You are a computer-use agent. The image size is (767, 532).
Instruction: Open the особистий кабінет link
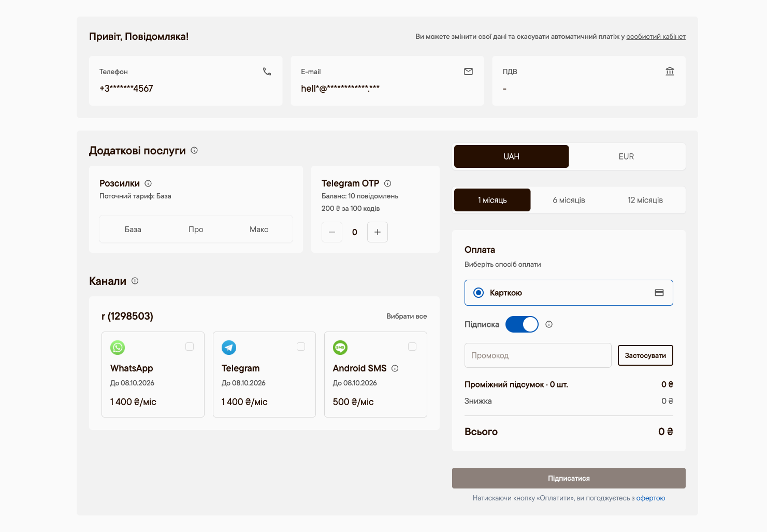[x=656, y=37]
